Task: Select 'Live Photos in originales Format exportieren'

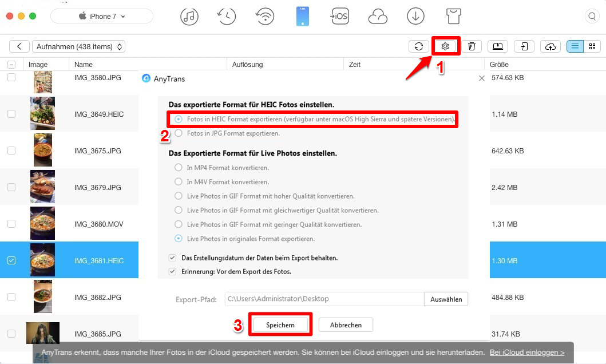Action: tap(178, 239)
